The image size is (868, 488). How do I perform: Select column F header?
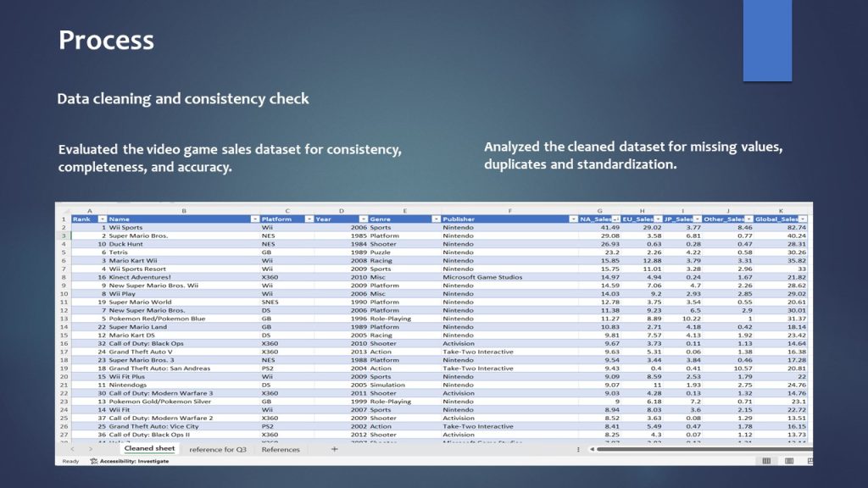510,210
